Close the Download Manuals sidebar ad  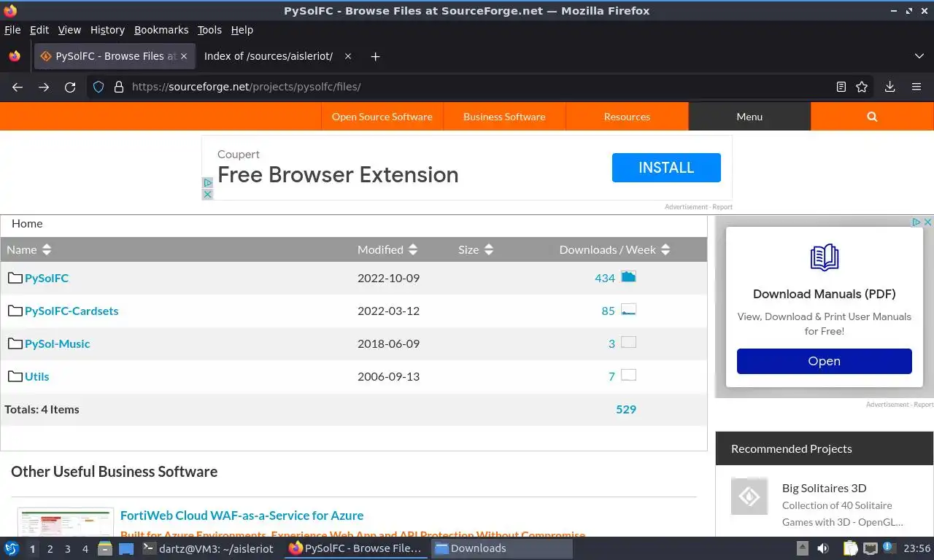pyautogui.click(x=927, y=222)
